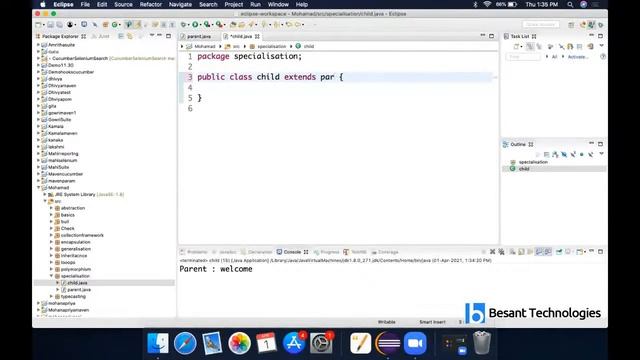Open App Store from the Dock
Image resolution: width=640 pixels, height=360 pixels.
click(x=293, y=343)
